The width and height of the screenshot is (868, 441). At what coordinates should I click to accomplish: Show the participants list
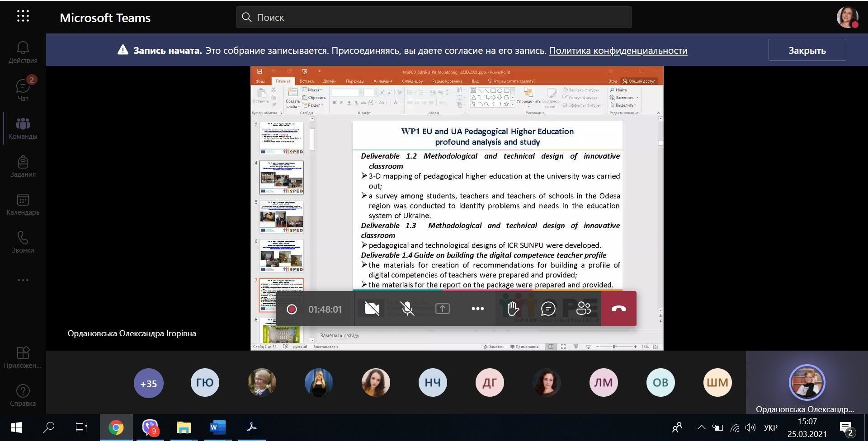[x=583, y=309]
